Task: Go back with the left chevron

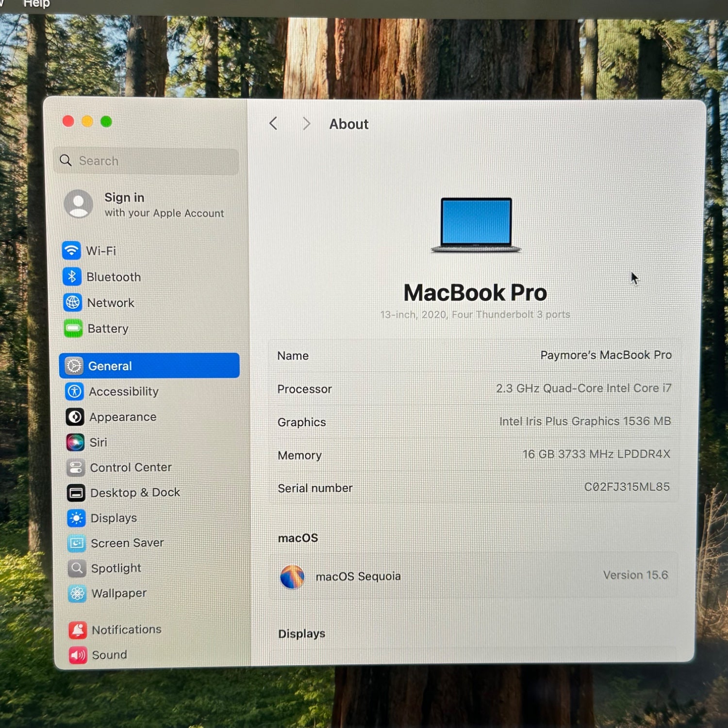Action: tap(274, 124)
